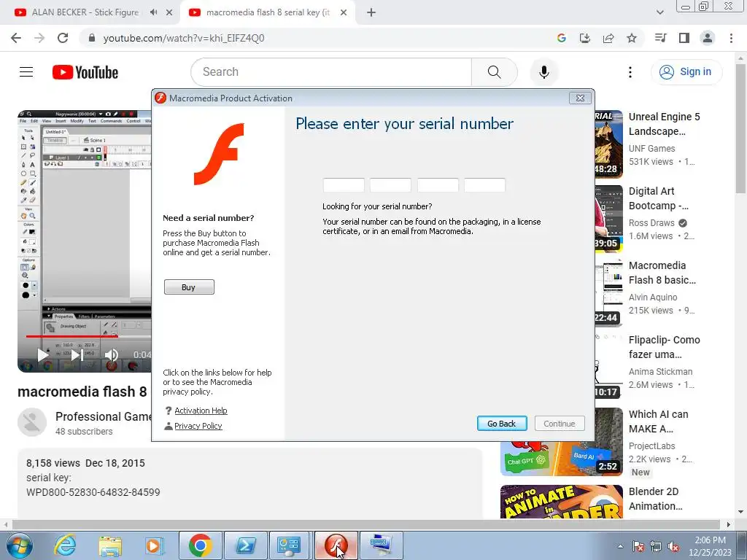Open the Activation Help link
This screenshot has height=560, width=747.
click(201, 411)
